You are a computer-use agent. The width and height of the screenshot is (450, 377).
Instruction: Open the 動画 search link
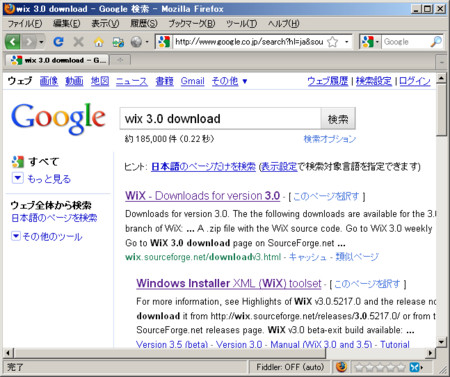(x=74, y=81)
